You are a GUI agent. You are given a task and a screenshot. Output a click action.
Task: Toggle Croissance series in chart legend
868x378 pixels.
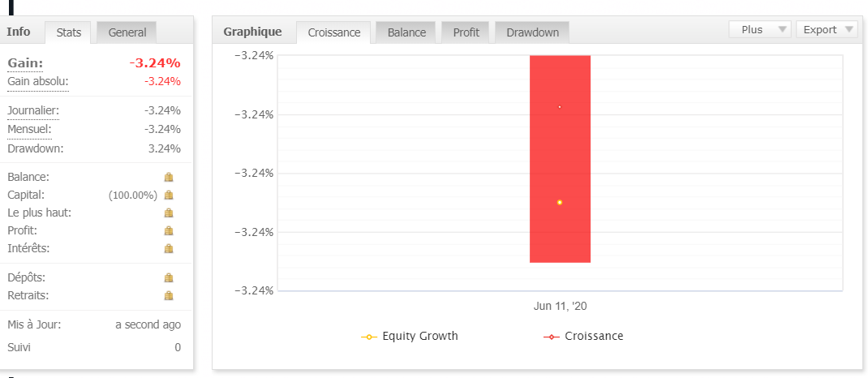pyautogui.click(x=584, y=336)
